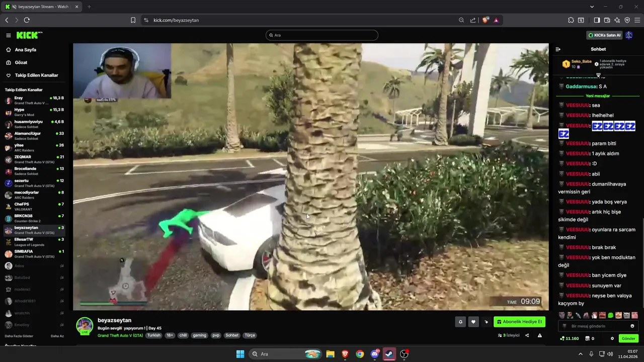This screenshot has width=644, height=362.
Task: Open Brave Wallet icon
Action: click(x=607, y=20)
